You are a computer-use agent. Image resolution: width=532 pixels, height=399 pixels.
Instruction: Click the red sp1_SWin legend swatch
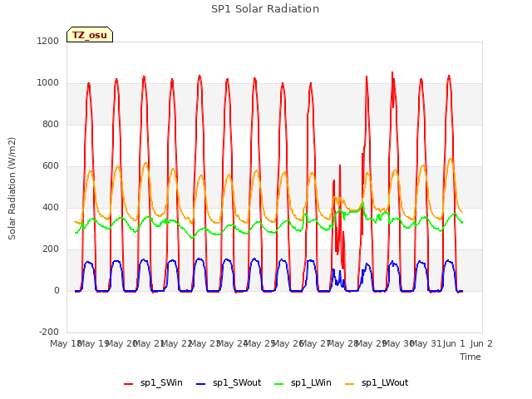[x=129, y=384]
